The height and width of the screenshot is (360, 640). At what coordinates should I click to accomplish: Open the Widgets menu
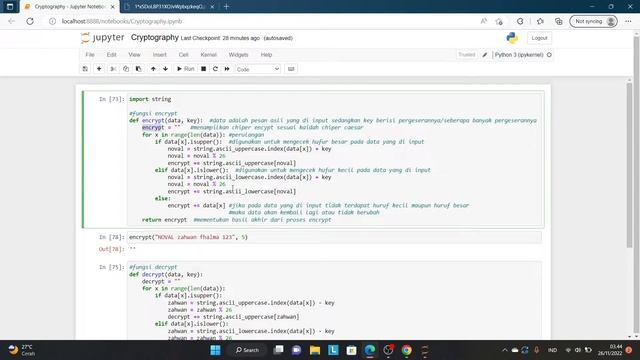pos(238,55)
